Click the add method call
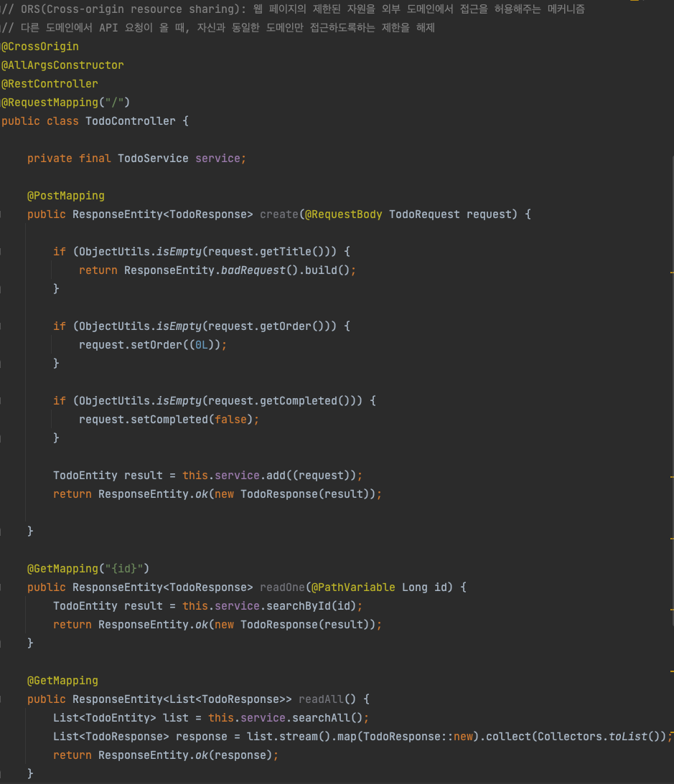The height and width of the screenshot is (784, 674). click(x=276, y=476)
